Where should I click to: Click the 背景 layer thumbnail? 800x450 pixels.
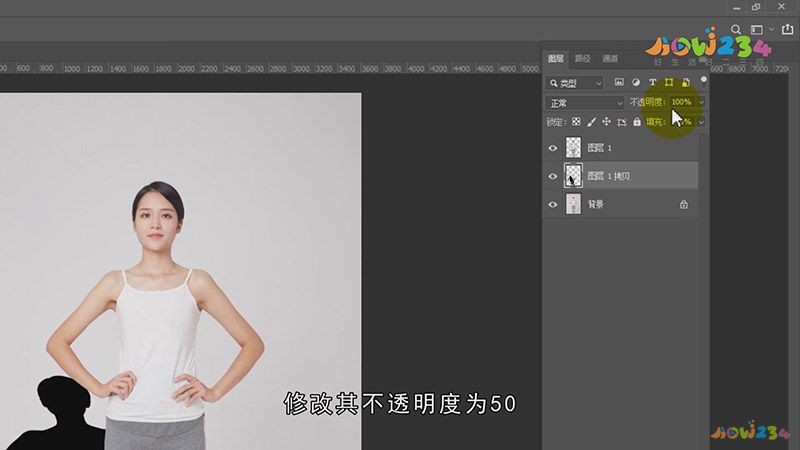pos(573,204)
